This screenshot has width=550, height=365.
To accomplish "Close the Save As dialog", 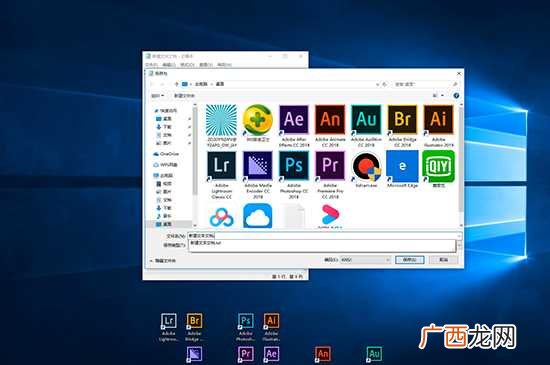I will tap(459, 74).
